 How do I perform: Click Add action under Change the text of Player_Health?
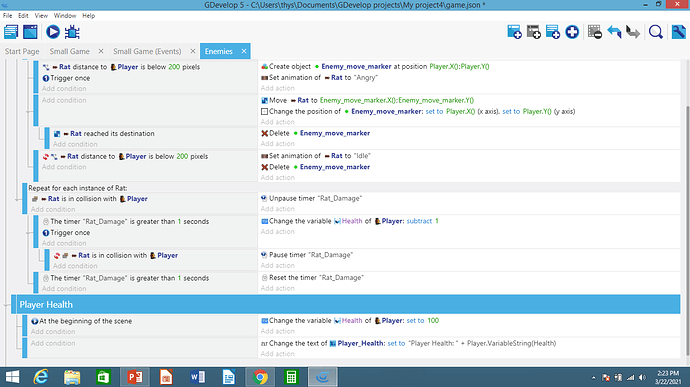pyautogui.click(x=277, y=354)
